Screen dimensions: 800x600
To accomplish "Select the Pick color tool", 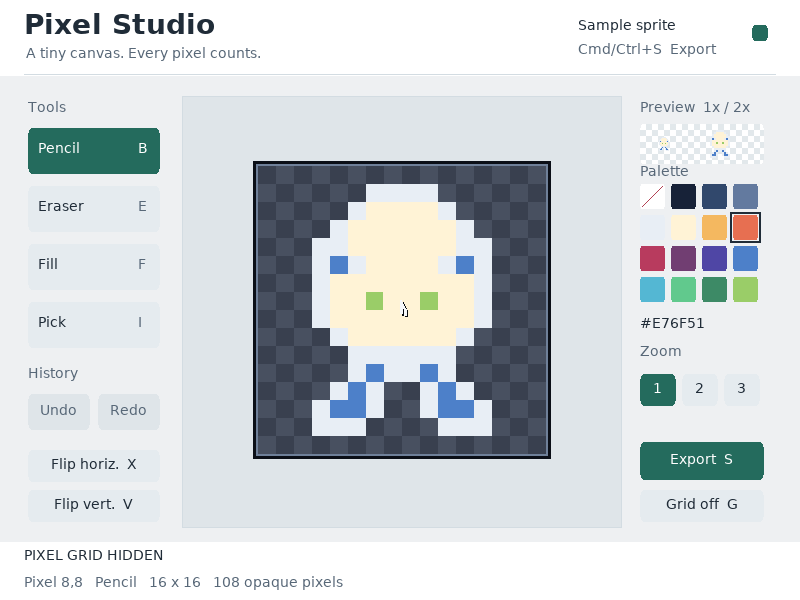I will coord(94,325).
